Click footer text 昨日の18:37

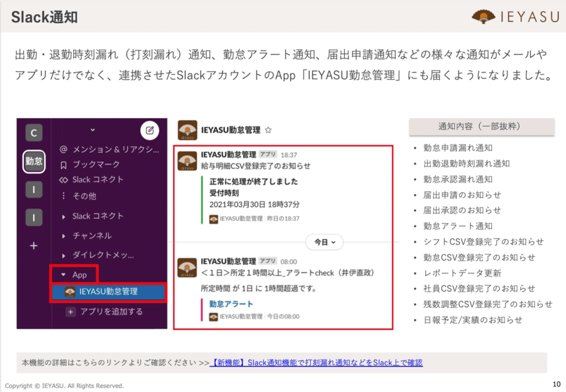(x=283, y=219)
